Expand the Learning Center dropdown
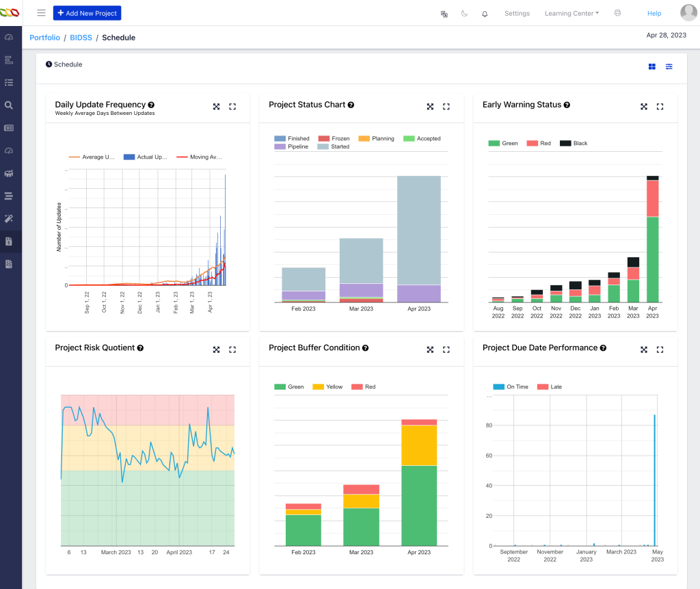 [x=571, y=14]
